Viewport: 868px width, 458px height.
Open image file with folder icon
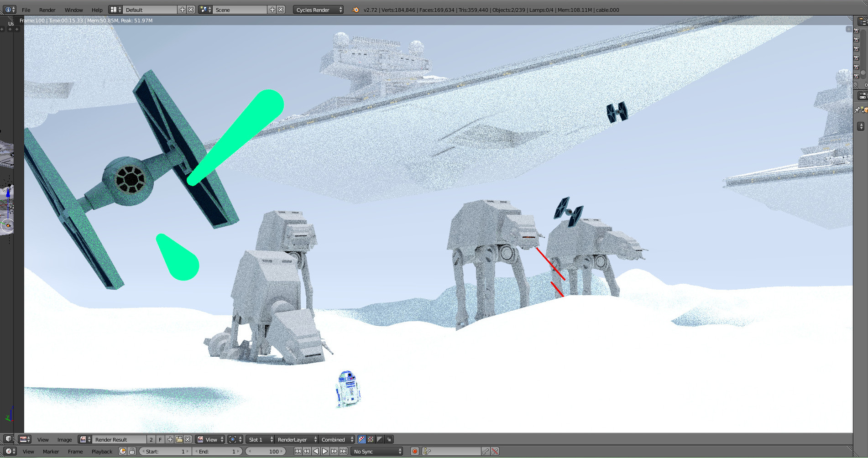(179, 439)
